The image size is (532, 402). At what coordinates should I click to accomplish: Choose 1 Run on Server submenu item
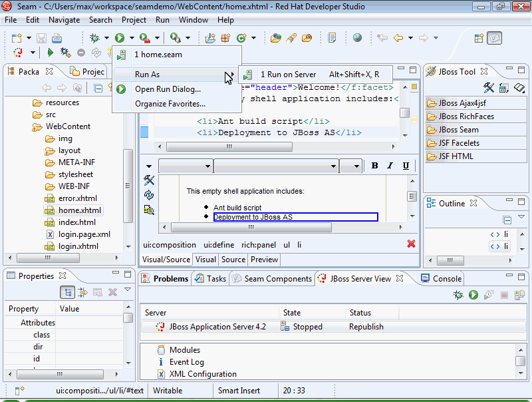point(315,75)
